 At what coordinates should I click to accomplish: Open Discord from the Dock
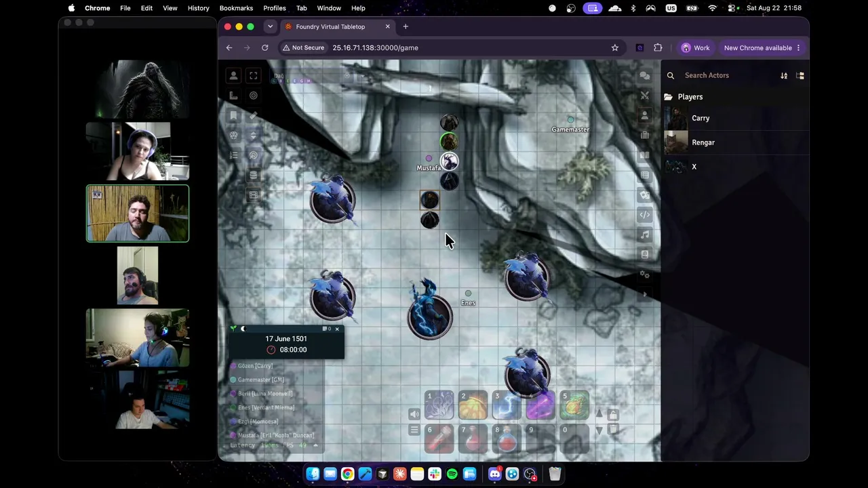(x=494, y=474)
